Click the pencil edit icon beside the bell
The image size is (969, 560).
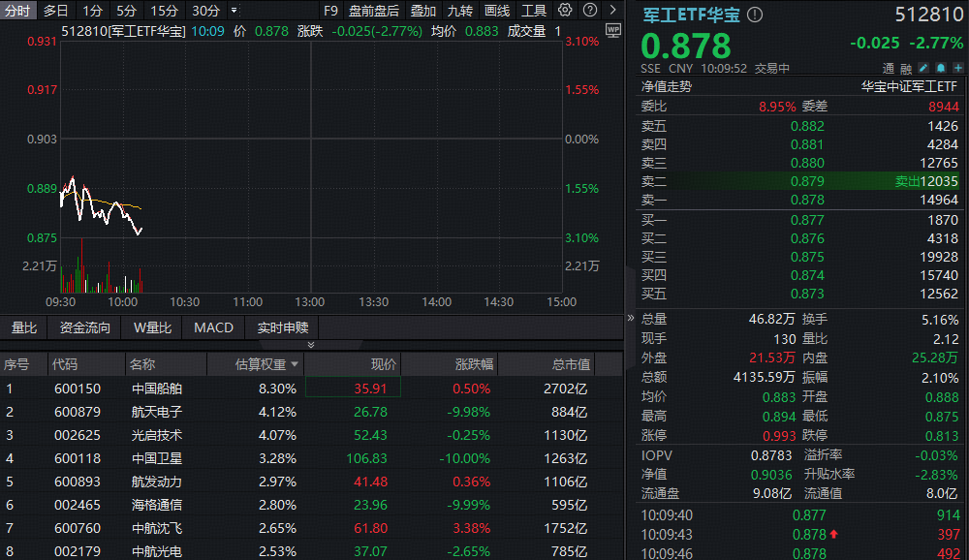pyautogui.click(x=923, y=68)
